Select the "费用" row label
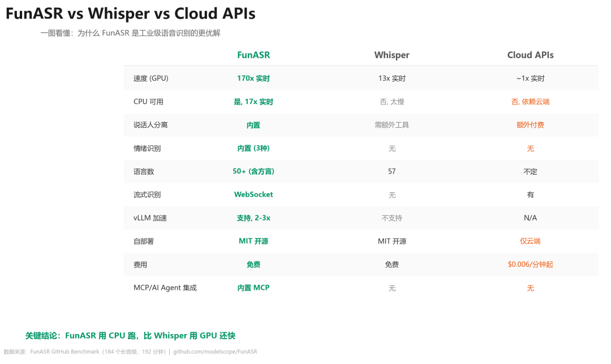Viewport: 611px width, 364px height. [x=140, y=265]
